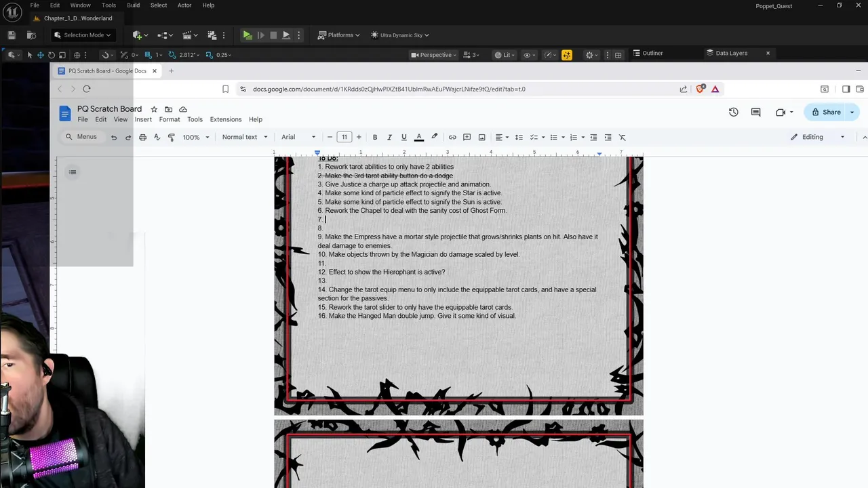Click the Stop simulation button
This screenshot has height=488, width=868.
[x=273, y=35]
